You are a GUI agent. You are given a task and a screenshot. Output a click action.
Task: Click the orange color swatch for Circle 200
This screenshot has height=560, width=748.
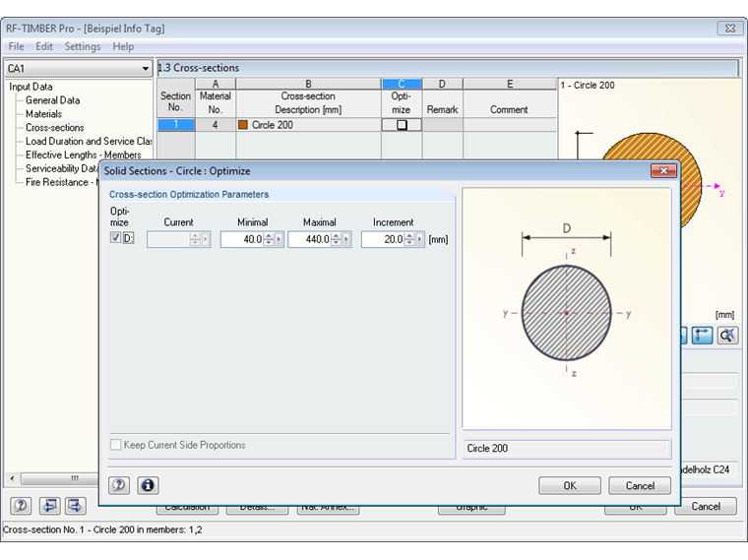[243, 125]
